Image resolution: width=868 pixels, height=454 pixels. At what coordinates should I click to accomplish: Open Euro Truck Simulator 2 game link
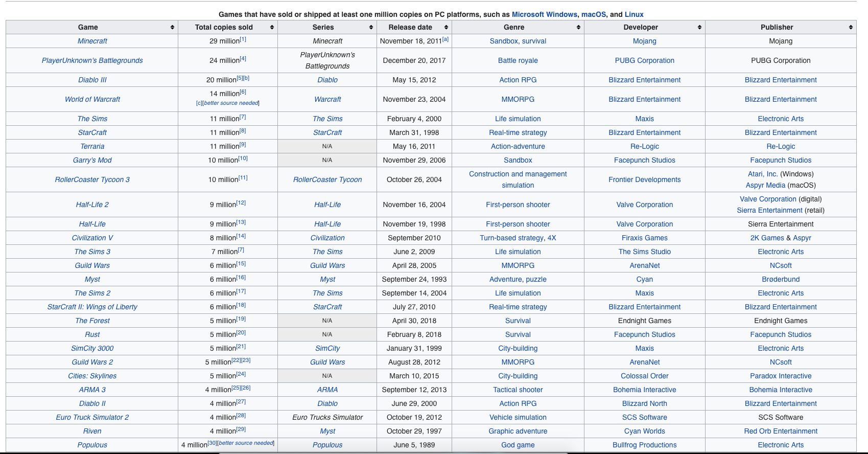click(x=92, y=417)
